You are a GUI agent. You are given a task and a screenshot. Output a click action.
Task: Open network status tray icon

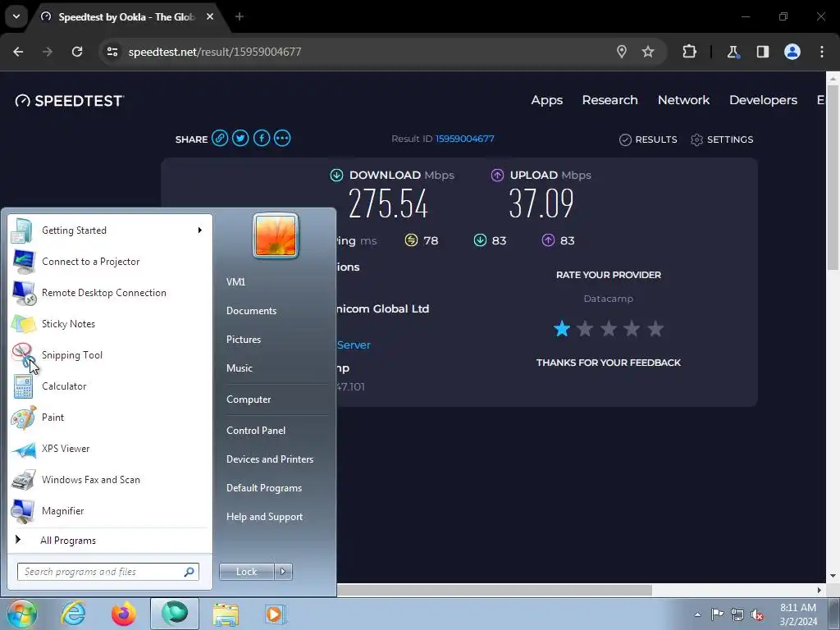tap(737, 614)
